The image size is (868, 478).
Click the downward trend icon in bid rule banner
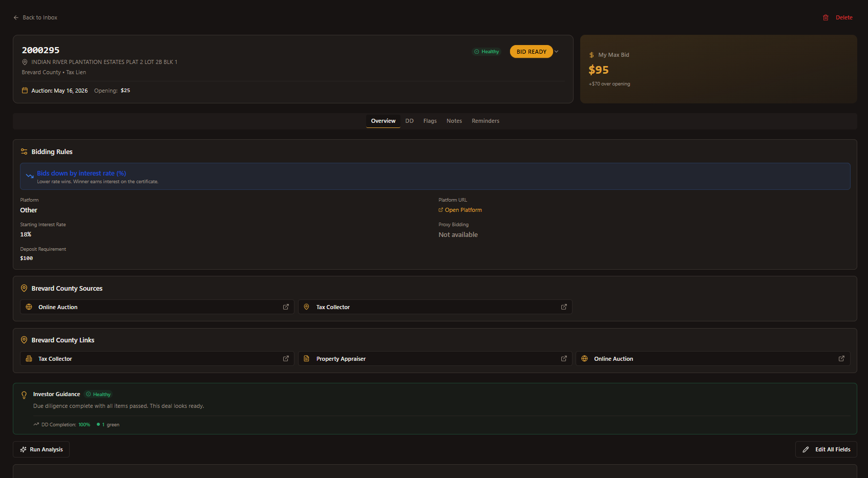30,176
